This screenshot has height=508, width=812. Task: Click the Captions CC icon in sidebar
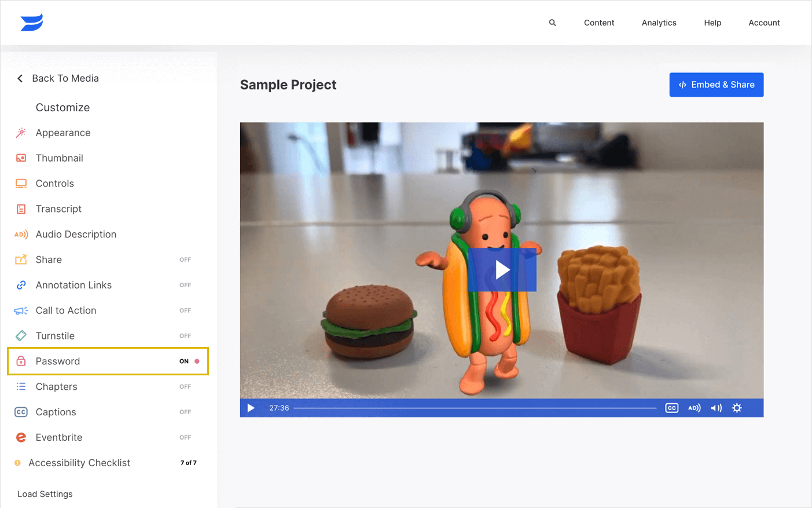click(21, 412)
